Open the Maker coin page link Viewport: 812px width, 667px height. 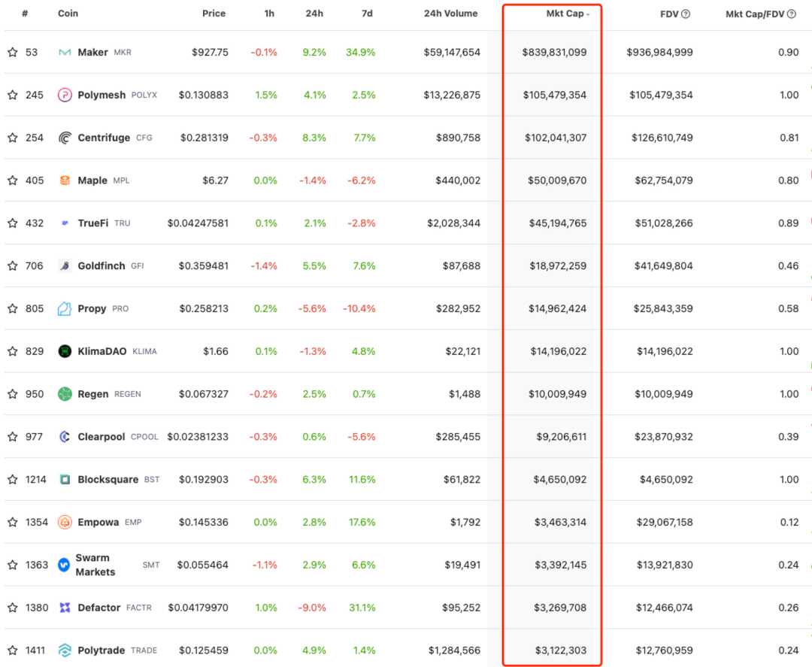coord(92,53)
